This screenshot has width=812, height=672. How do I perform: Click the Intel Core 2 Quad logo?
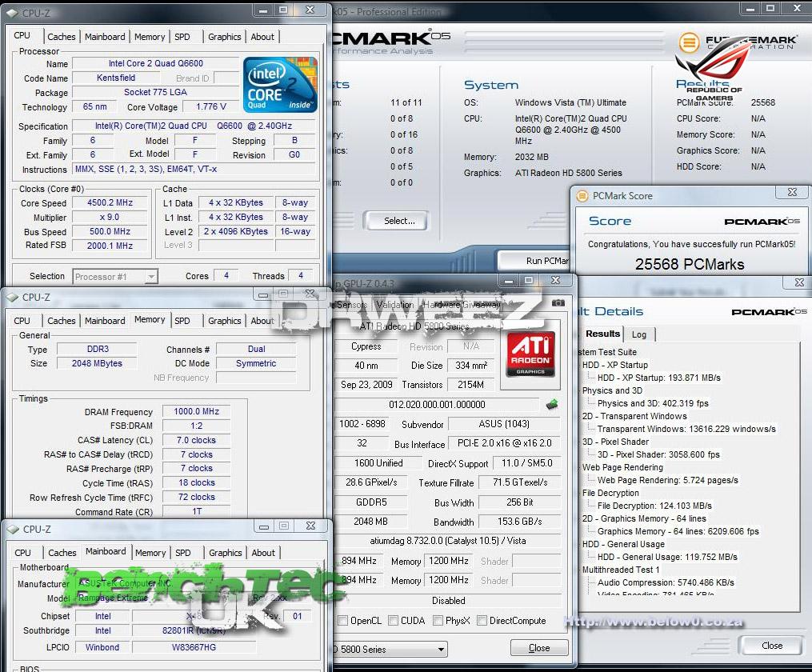[x=280, y=85]
